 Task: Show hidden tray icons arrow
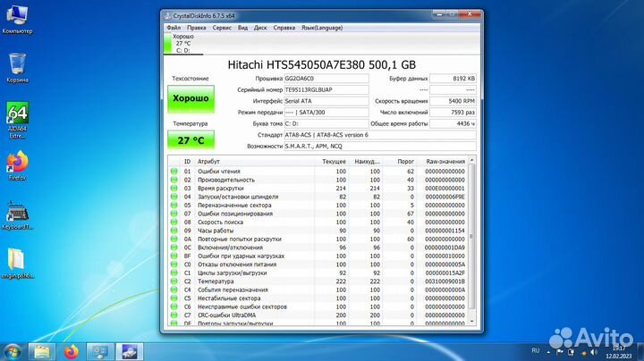(x=548, y=352)
